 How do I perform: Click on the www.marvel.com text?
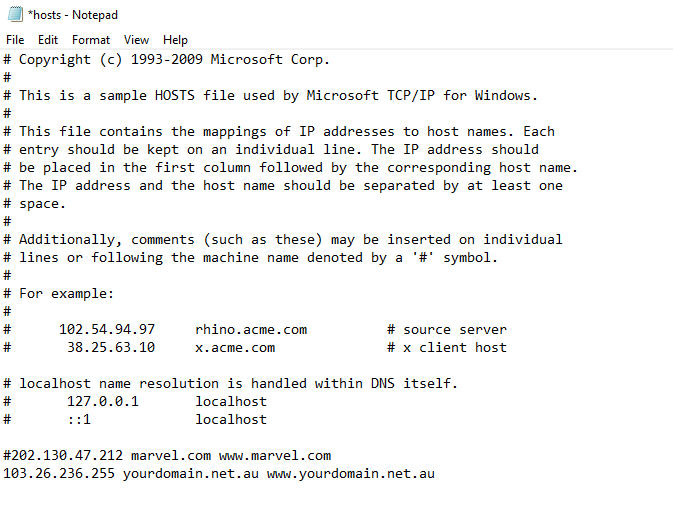coord(275,456)
